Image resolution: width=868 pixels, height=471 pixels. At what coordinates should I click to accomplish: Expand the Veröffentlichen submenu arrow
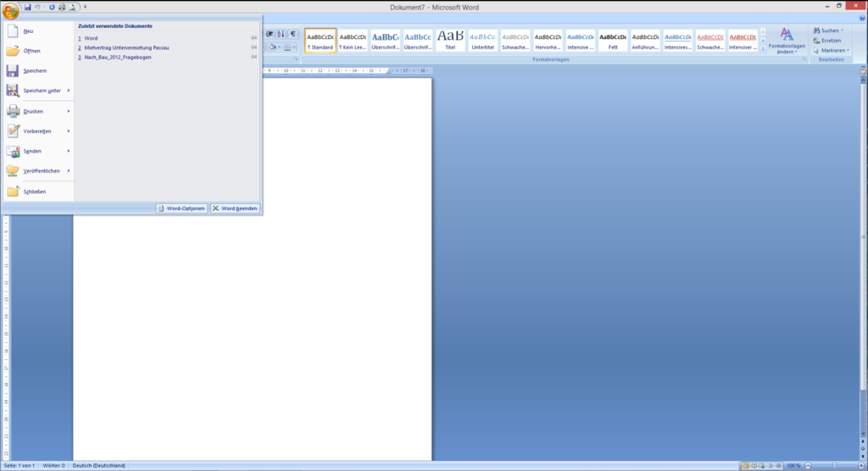69,171
